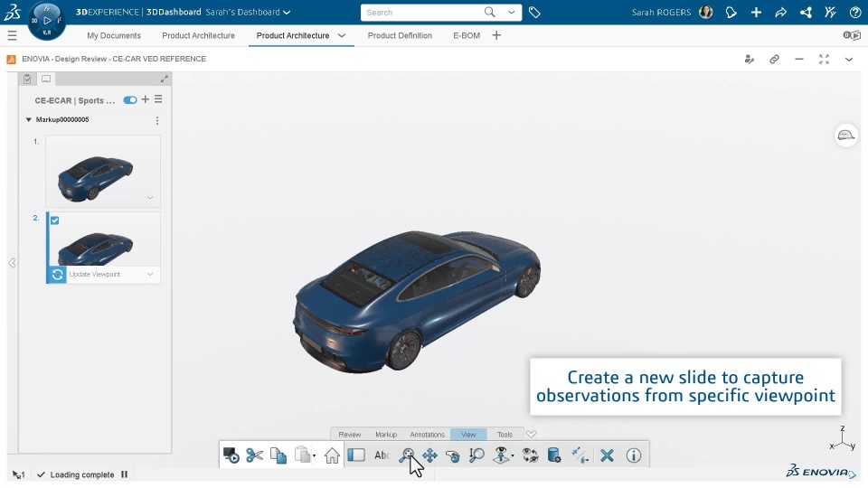The height and width of the screenshot is (488, 868).
Task: Click the play/presentation screen icon in action bar
Action: 231,455
